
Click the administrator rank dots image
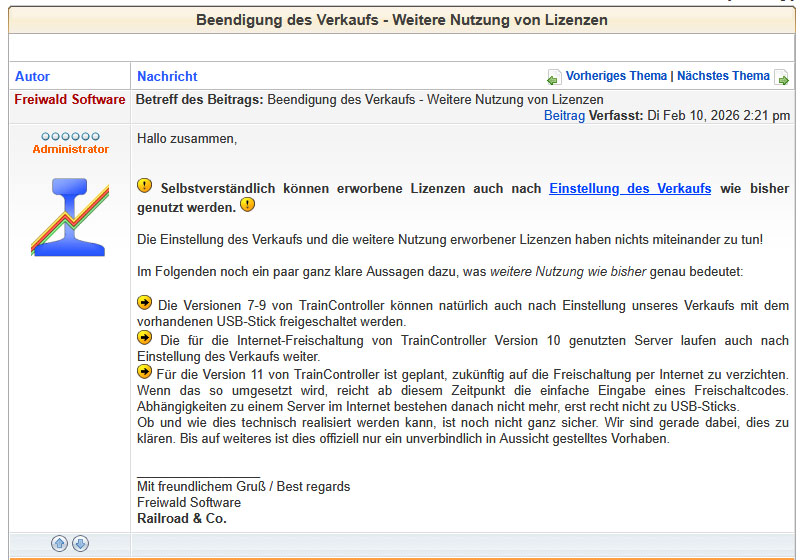[x=70, y=136]
